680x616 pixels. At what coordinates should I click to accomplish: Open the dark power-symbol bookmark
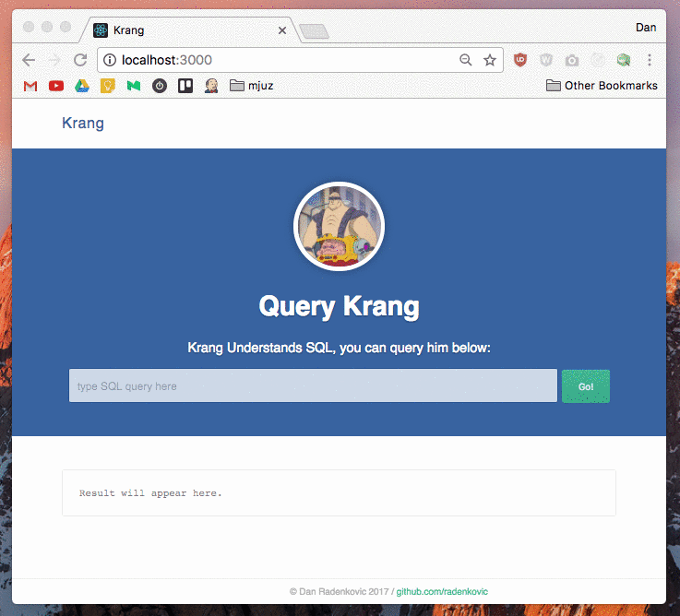[x=160, y=86]
